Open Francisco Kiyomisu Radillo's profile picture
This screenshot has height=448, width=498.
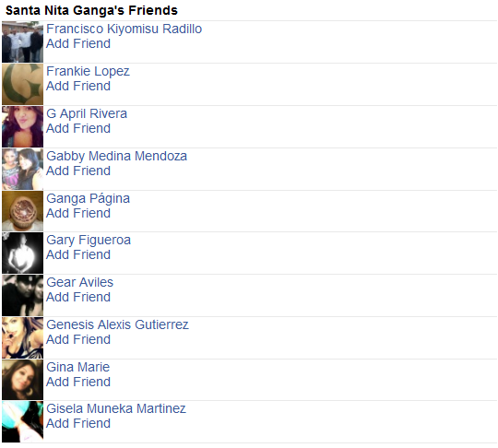[22, 41]
